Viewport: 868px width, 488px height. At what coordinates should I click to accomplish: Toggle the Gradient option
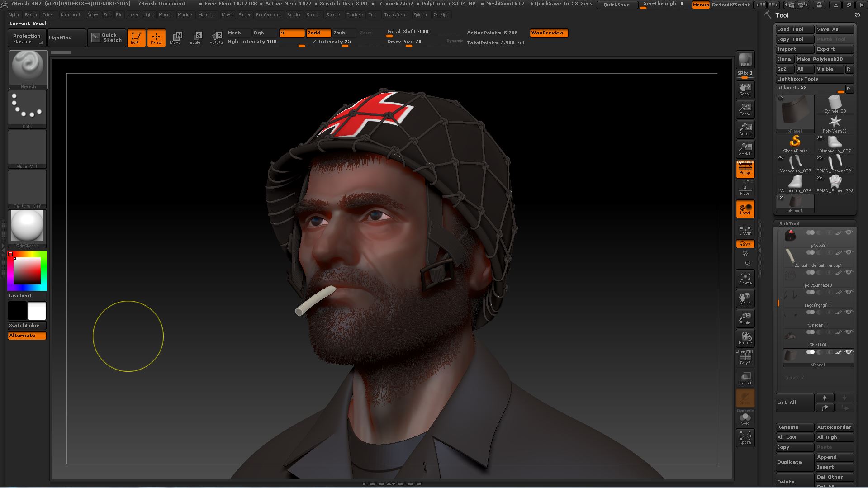(20, 295)
